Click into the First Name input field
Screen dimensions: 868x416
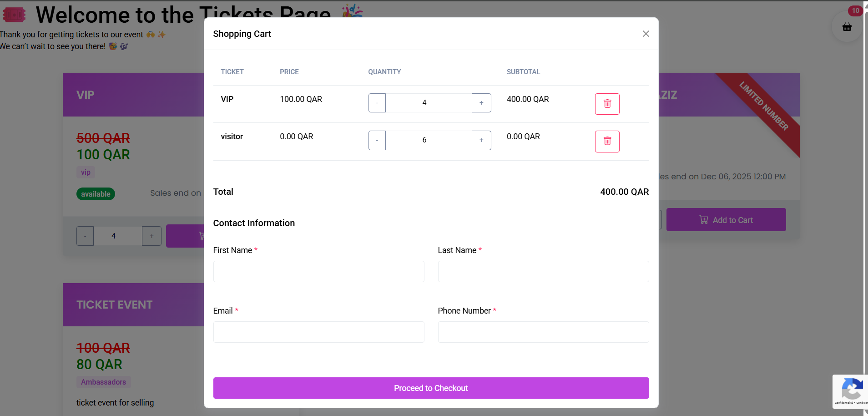coord(318,271)
